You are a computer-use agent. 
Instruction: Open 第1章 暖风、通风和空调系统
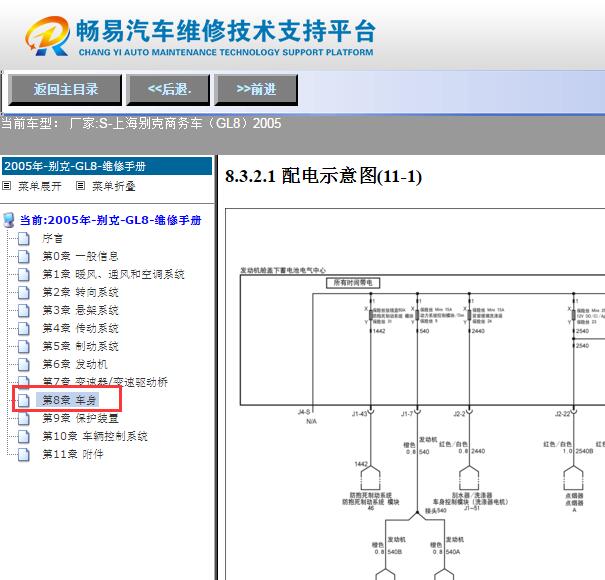[x=113, y=274]
